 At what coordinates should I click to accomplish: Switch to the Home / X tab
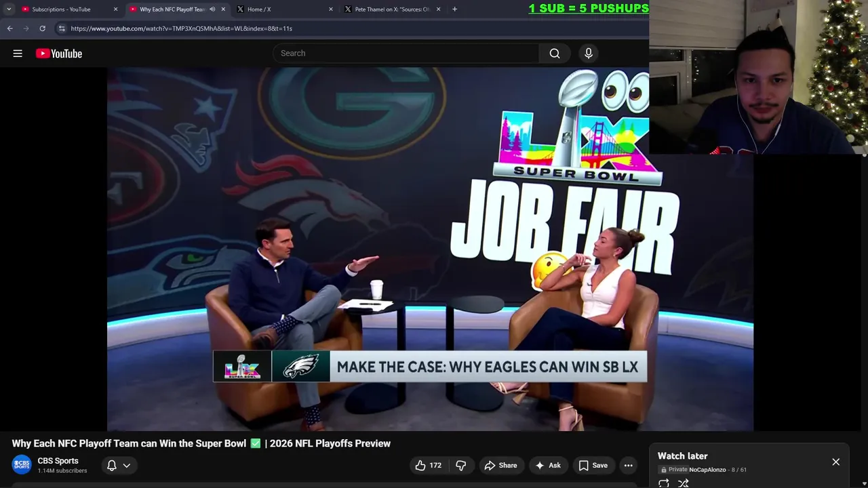[259, 9]
